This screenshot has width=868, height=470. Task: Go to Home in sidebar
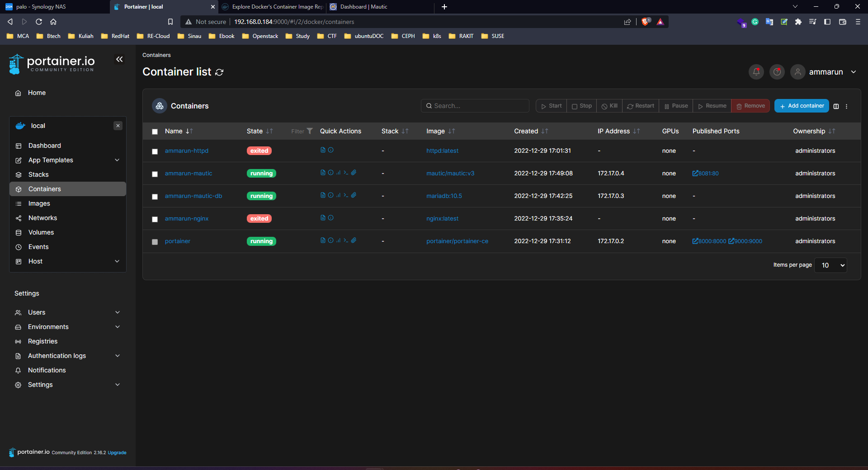pos(37,93)
